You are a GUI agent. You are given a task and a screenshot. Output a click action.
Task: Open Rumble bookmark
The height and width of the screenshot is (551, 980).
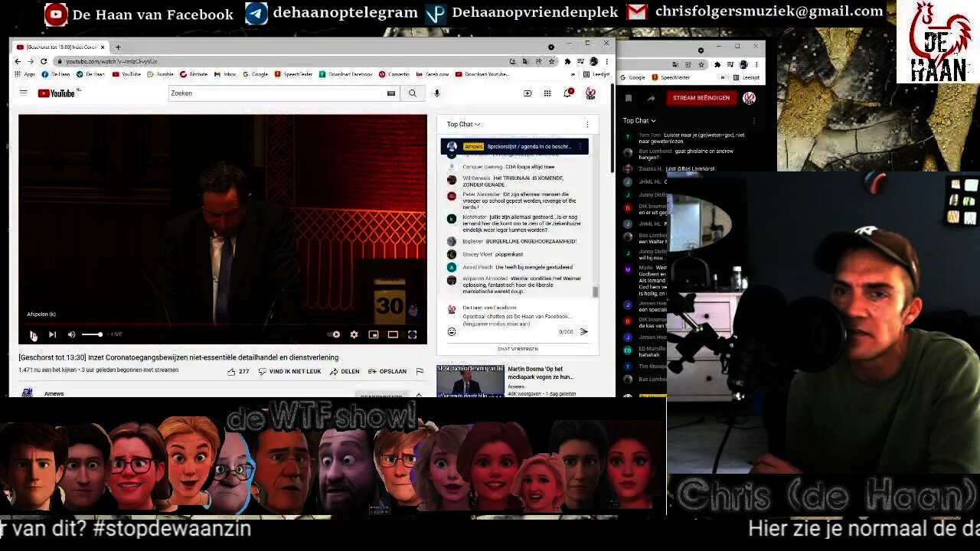[x=160, y=74]
